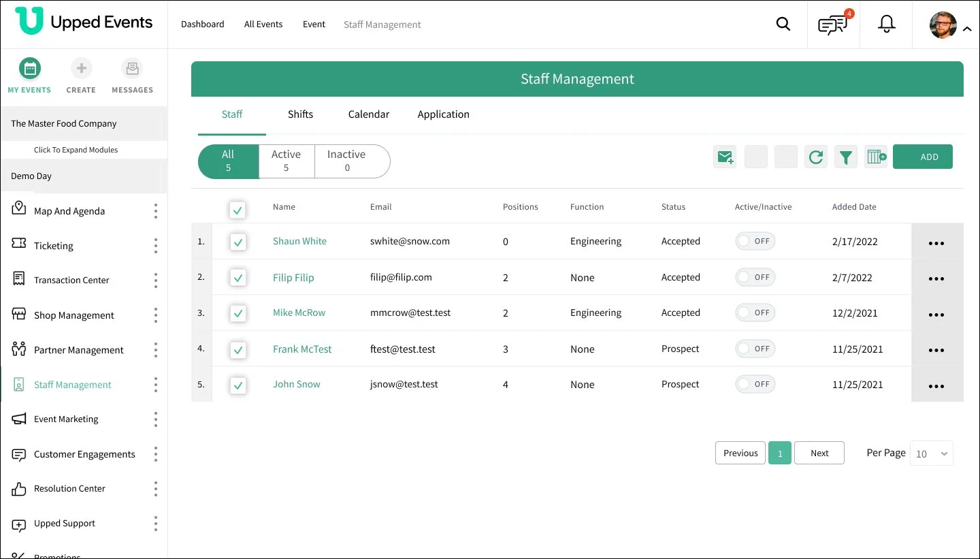Open Dashboard in top navigation
The height and width of the screenshot is (559, 980).
pos(203,25)
